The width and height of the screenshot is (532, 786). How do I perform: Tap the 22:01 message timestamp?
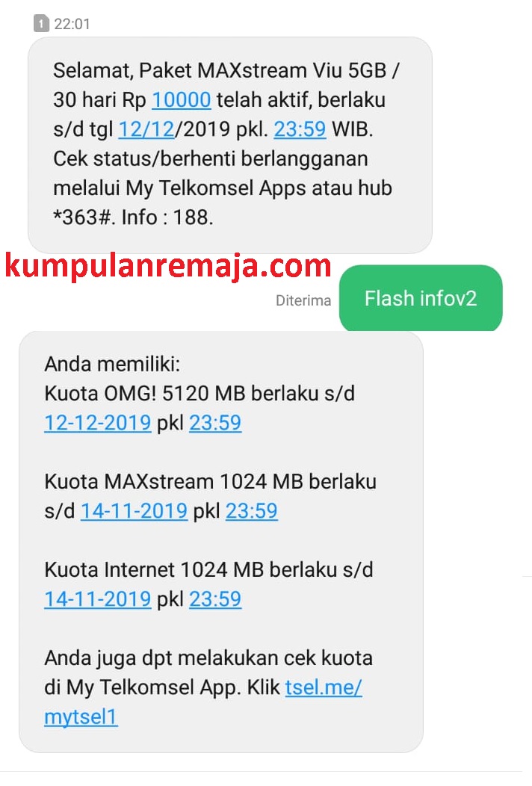(72, 24)
